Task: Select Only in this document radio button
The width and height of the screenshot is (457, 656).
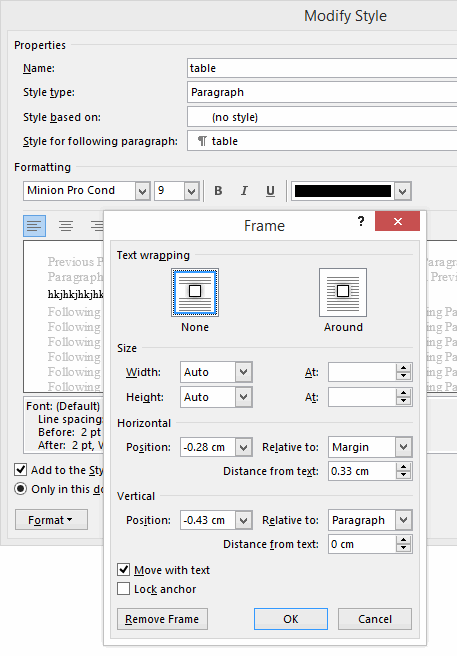Action: pos(21,489)
